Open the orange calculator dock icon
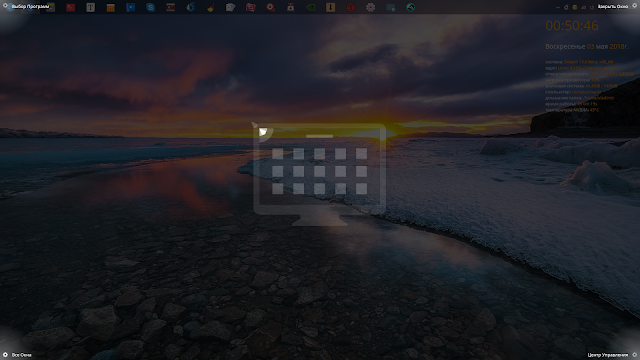 pyautogui.click(x=111, y=7)
